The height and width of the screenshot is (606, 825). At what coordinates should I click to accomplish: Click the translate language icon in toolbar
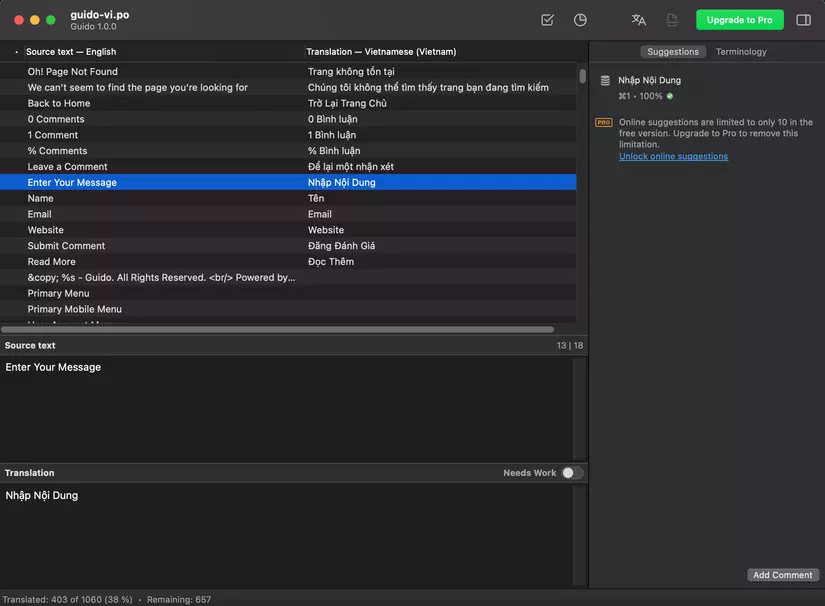[x=639, y=20]
